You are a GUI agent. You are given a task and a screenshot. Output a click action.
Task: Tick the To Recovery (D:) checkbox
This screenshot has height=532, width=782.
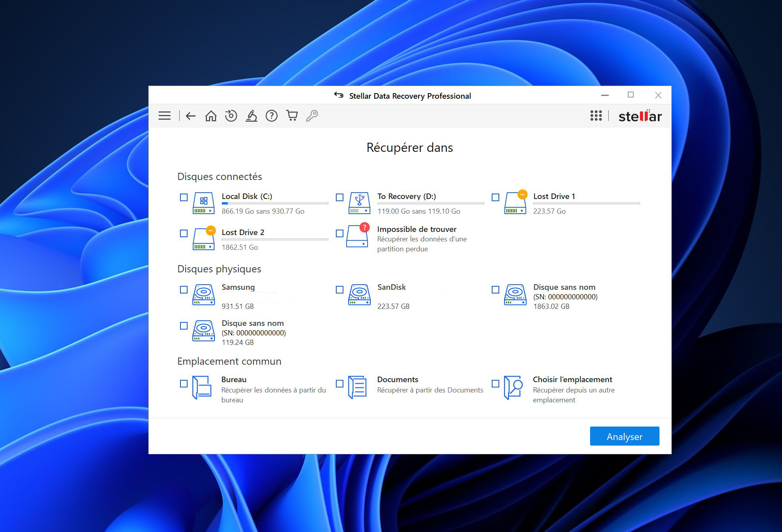339,197
